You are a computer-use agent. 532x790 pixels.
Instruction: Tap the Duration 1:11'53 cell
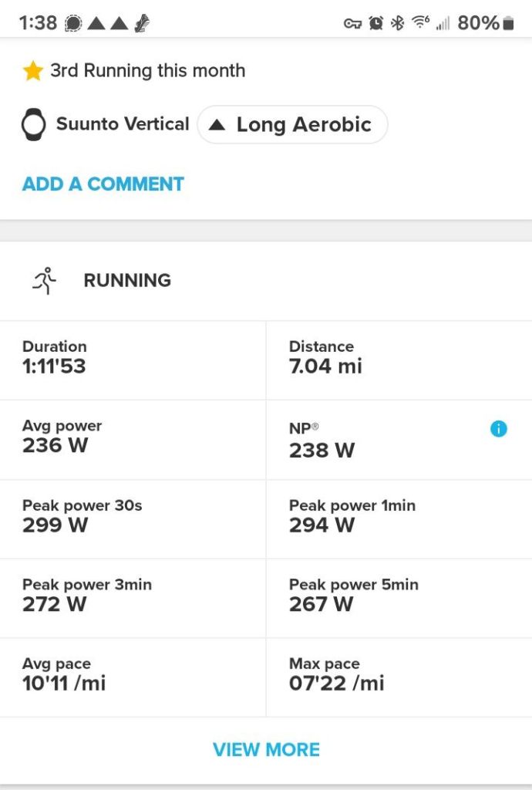point(133,358)
